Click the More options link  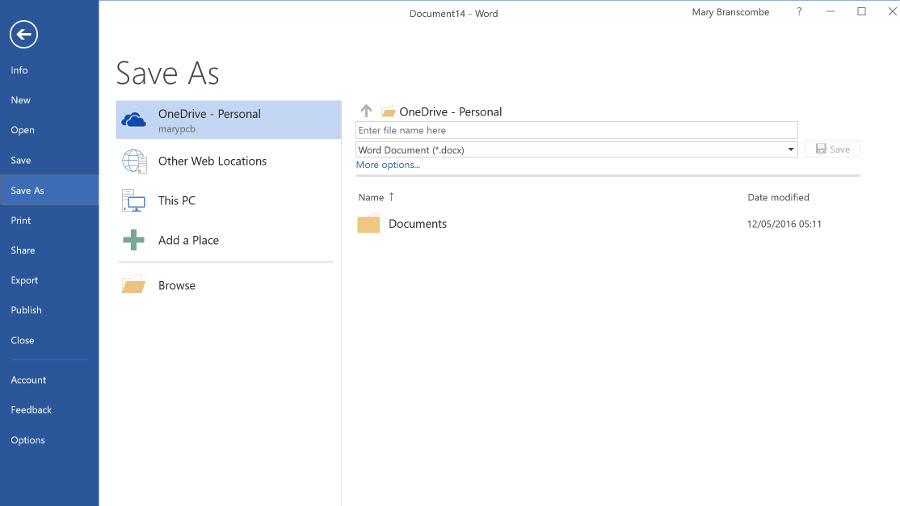pos(388,165)
